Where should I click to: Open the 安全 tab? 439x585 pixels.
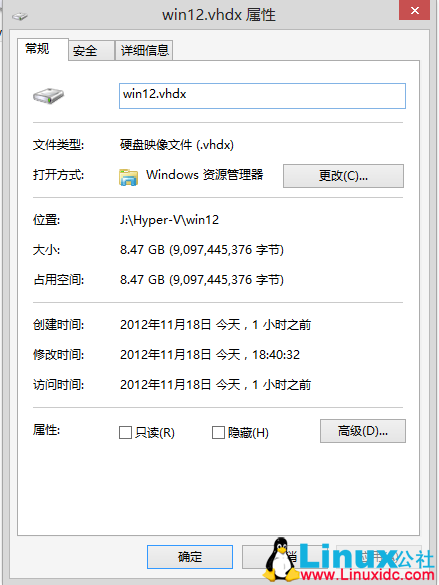pos(85,51)
